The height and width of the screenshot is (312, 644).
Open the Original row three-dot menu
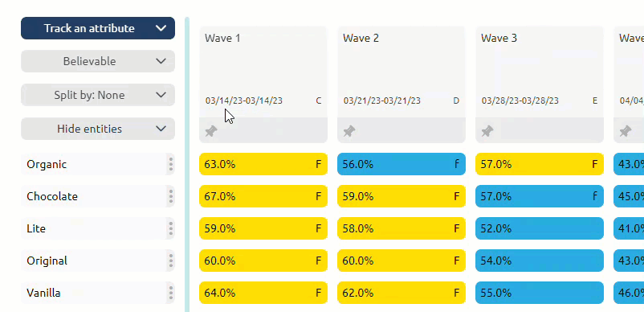(171, 261)
